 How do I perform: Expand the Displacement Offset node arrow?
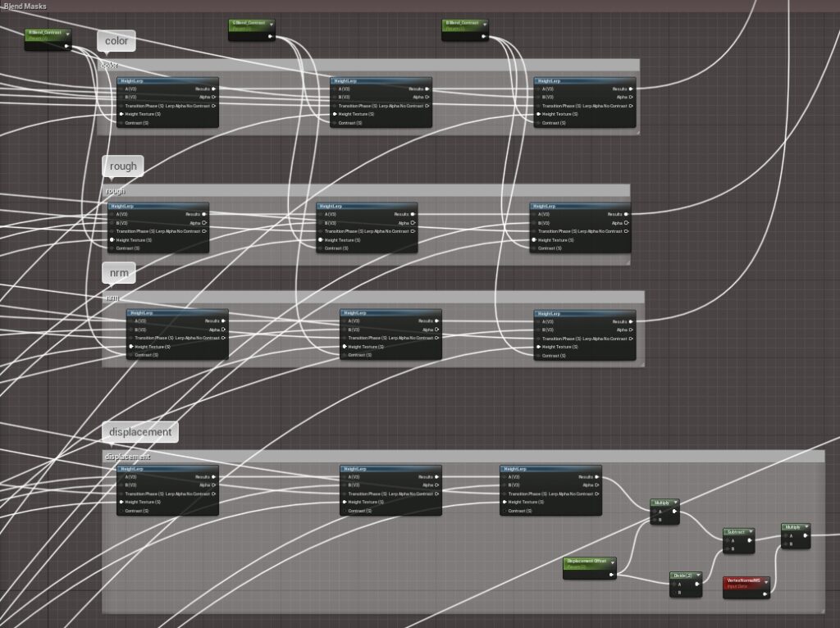[x=612, y=562]
